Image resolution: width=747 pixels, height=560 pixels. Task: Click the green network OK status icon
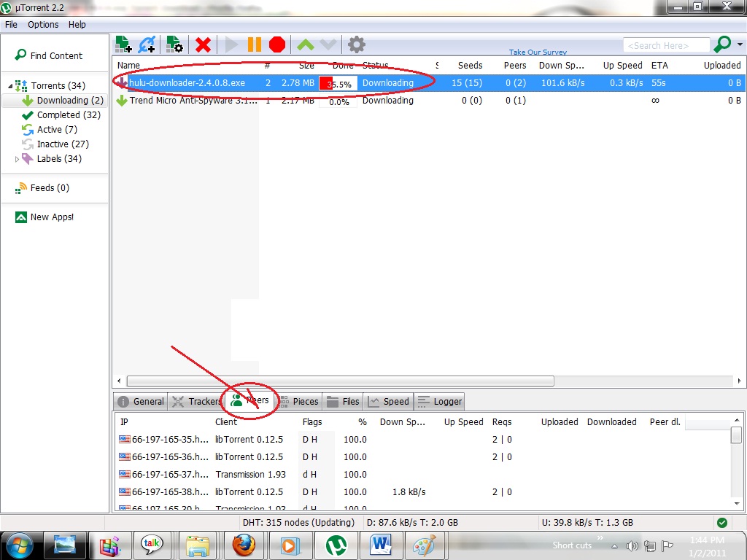click(722, 523)
